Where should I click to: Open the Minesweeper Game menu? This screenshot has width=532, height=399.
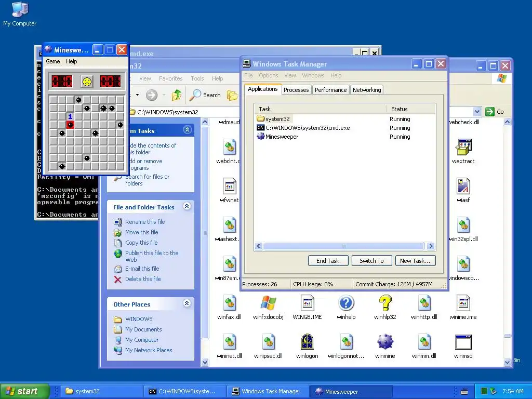53,61
